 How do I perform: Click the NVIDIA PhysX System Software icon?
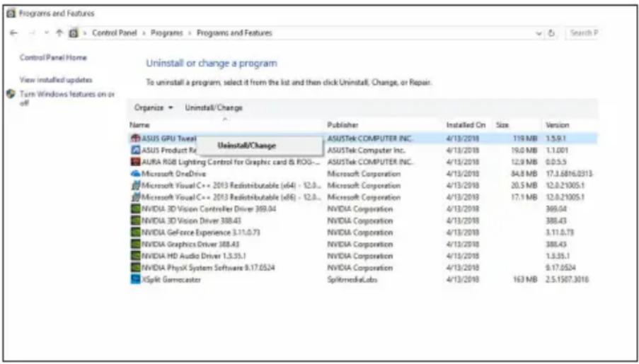pyautogui.click(x=135, y=268)
